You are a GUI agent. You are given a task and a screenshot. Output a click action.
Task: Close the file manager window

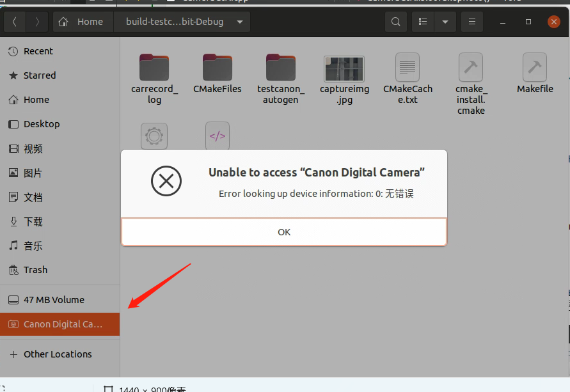[x=553, y=22]
